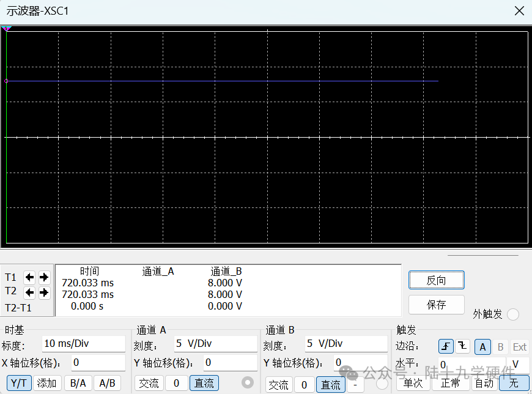Click Channel A terminal circle indicator
The height and width of the screenshot is (394, 532).
(248, 382)
